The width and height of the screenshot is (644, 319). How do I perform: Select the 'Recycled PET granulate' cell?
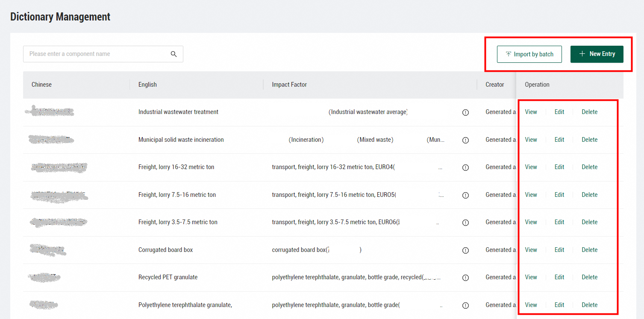point(168,277)
